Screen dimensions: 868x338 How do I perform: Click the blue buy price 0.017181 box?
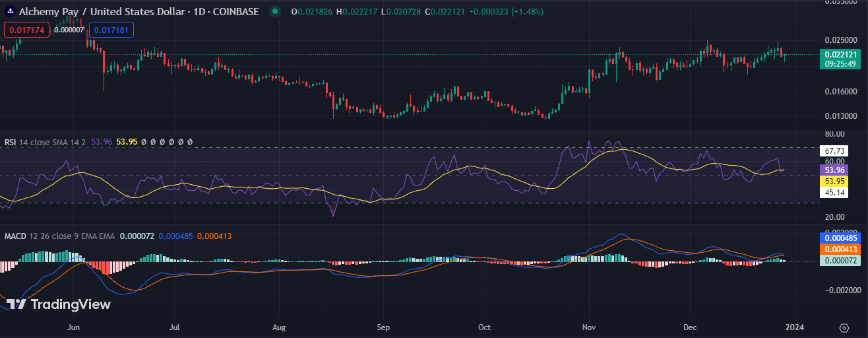[112, 30]
